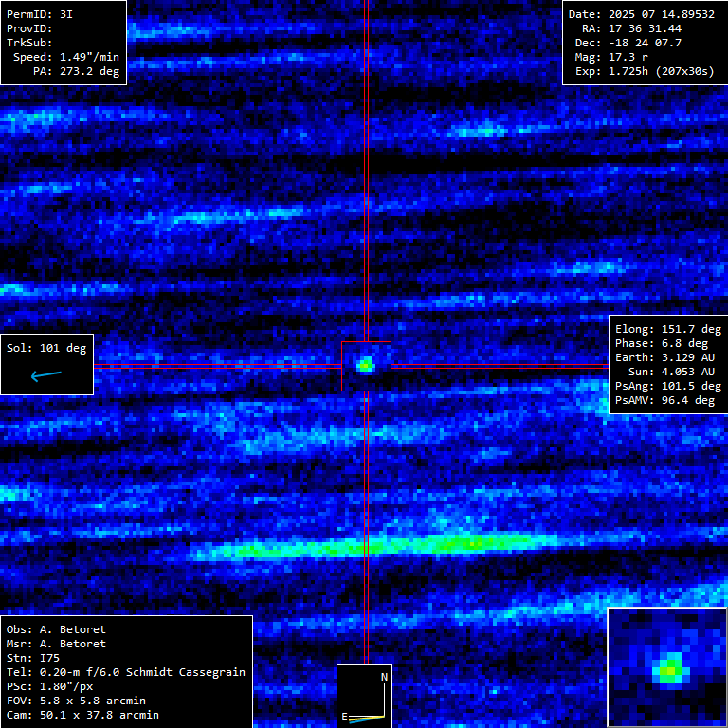The image size is (728, 728).
Task: Click the zoomed comet inset thumbnail
Action: 667,667
